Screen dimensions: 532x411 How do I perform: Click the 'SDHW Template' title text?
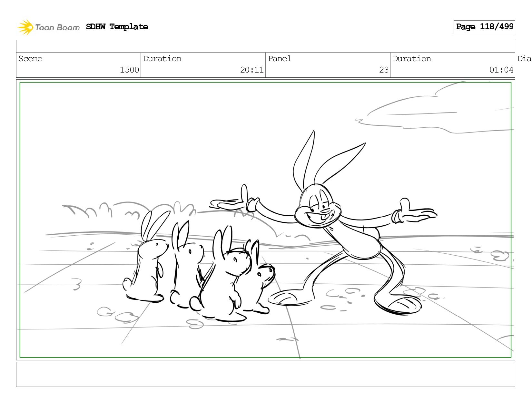[117, 27]
